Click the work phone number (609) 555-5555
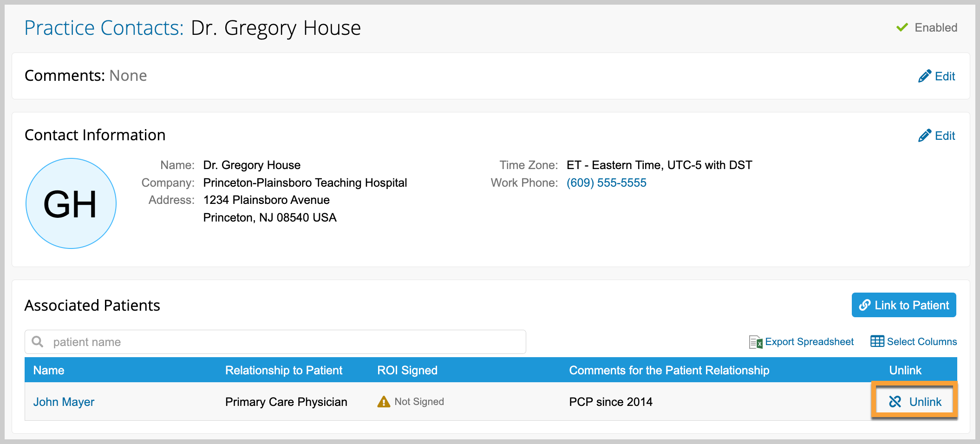The height and width of the screenshot is (444, 980). click(606, 183)
